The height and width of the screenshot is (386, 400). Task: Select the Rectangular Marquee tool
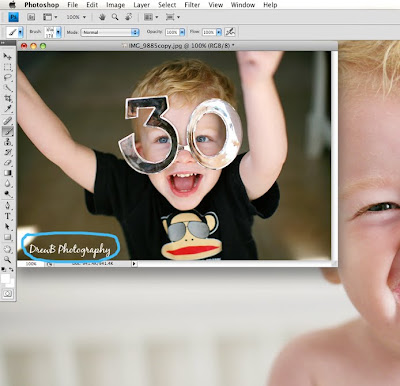(x=7, y=67)
